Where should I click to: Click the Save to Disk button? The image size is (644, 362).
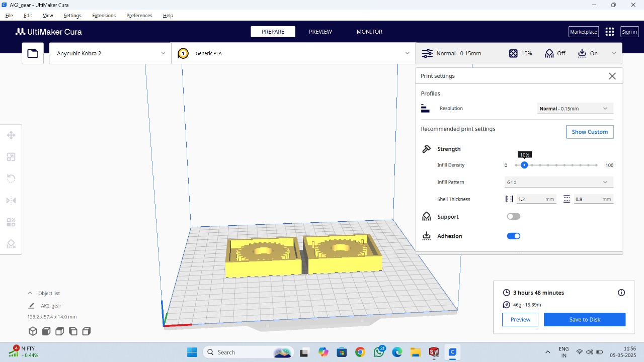coord(585,319)
